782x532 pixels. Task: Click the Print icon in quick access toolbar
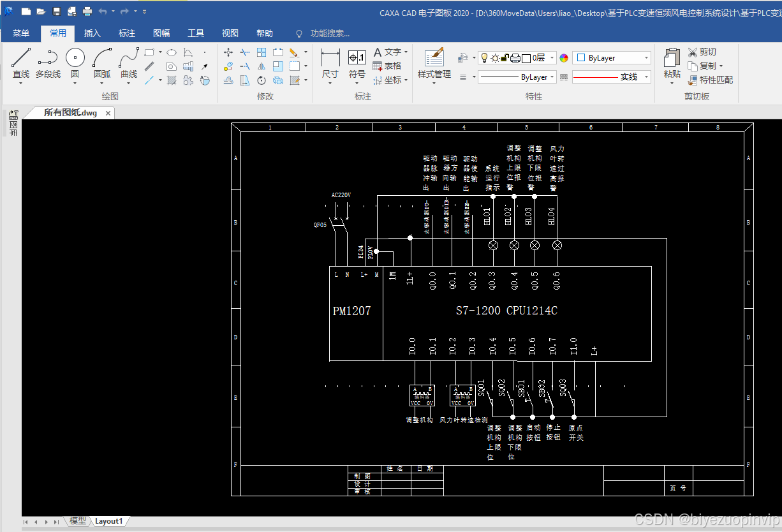87,11
